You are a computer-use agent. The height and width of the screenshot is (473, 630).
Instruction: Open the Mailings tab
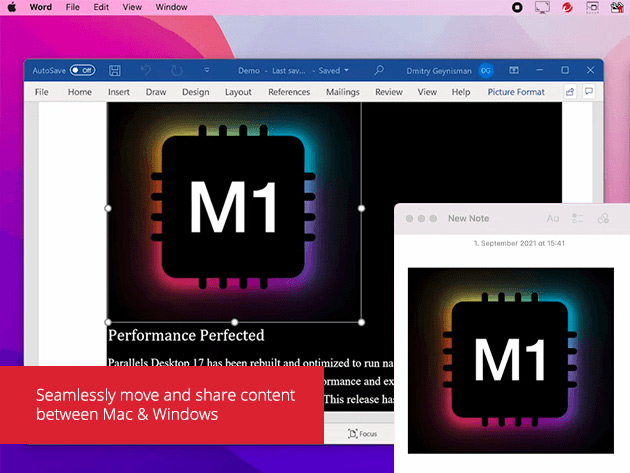click(342, 92)
